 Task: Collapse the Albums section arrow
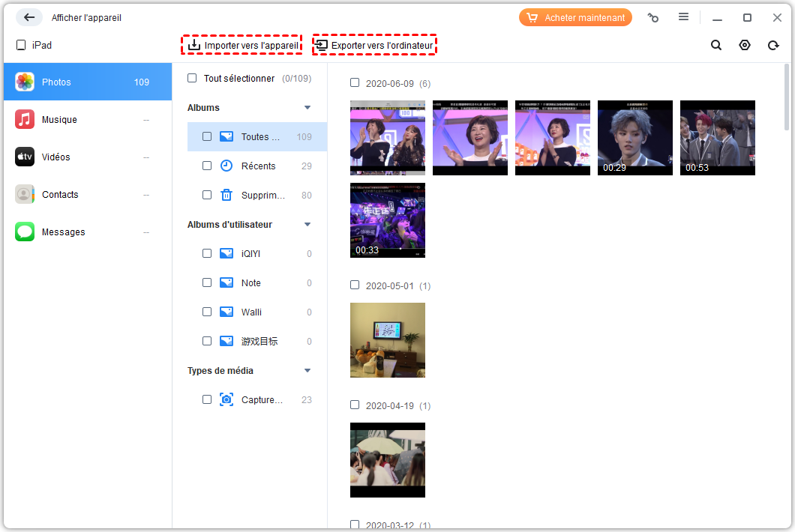tap(307, 108)
